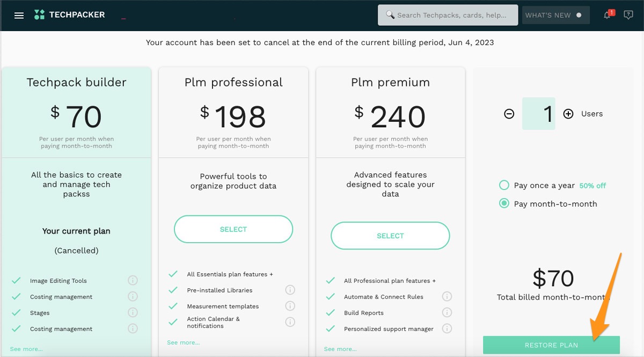Click the Restore Plan button
This screenshot has height=357, width=644.
[x=551, y=345]
